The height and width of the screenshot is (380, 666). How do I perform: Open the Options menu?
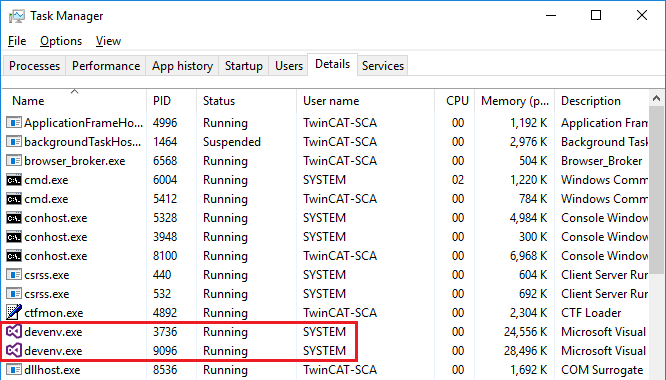pos(61,41)
